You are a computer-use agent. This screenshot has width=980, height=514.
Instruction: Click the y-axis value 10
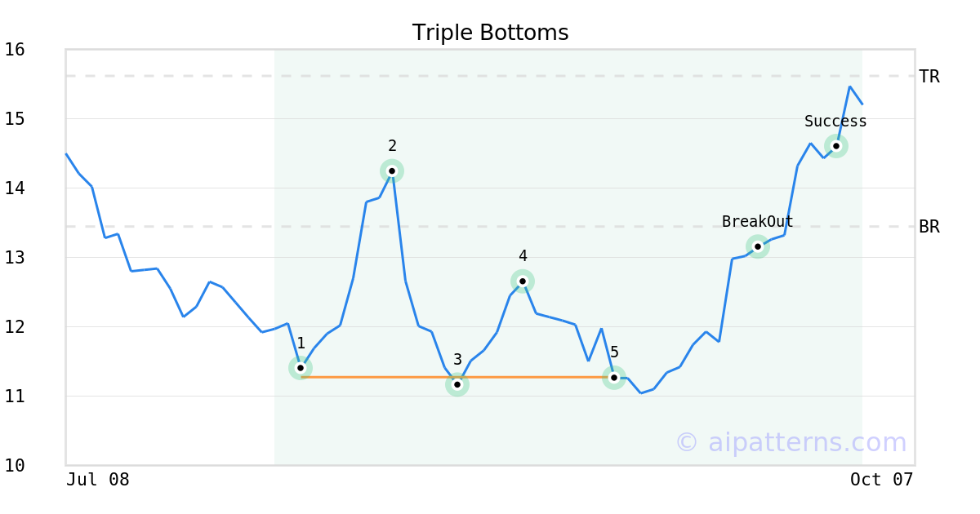(15, 466)
